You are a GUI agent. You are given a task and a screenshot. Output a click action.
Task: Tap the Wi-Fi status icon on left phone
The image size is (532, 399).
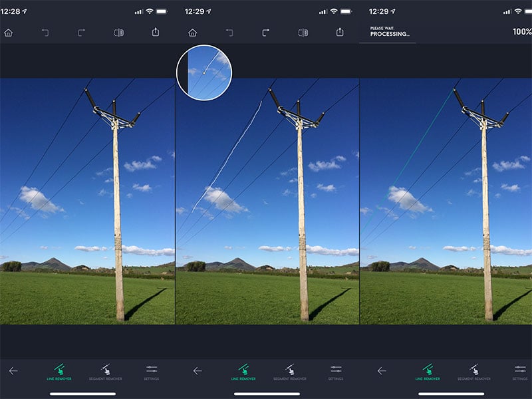(150, 11)
